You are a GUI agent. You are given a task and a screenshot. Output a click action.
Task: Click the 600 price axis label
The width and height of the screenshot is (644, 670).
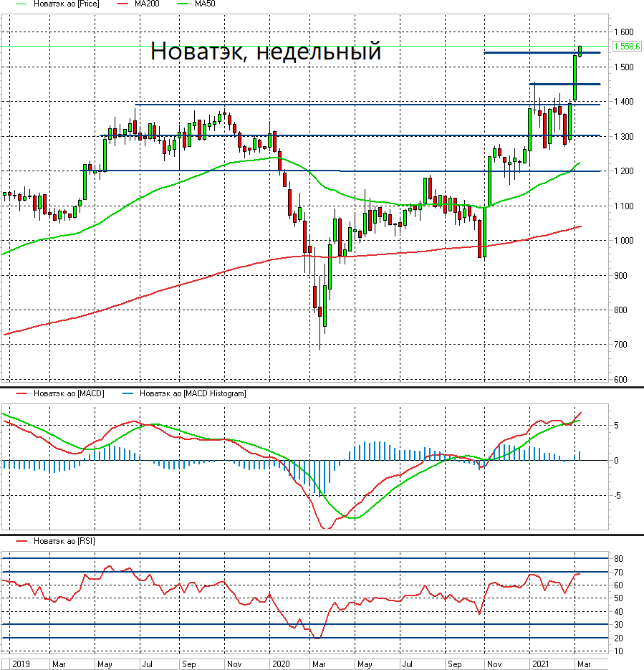[620, 380]
